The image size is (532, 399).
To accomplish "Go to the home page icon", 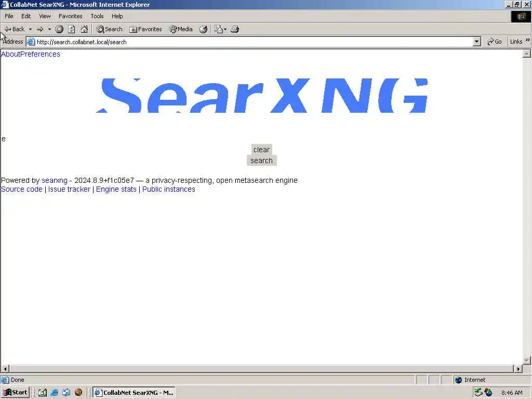I will (84, 29).
